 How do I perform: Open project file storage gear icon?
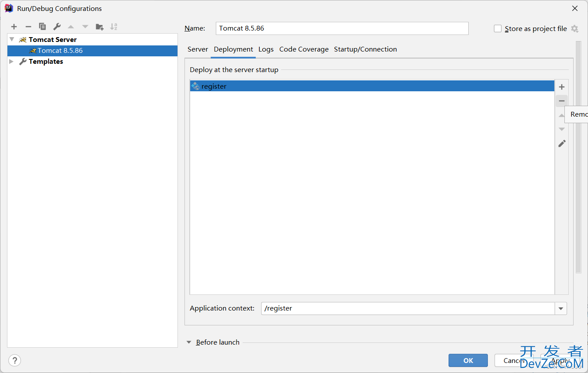[x=574, y=29]
